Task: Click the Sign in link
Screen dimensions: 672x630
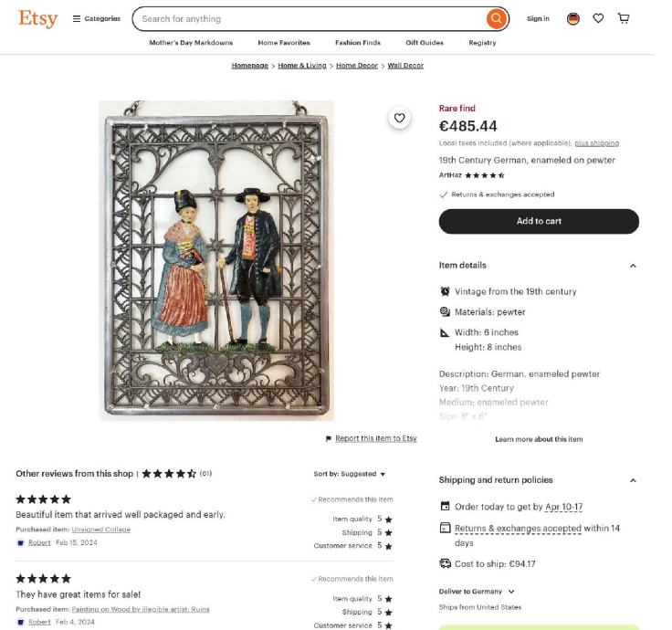Action: pyautogui.click(x=538, y=18)
